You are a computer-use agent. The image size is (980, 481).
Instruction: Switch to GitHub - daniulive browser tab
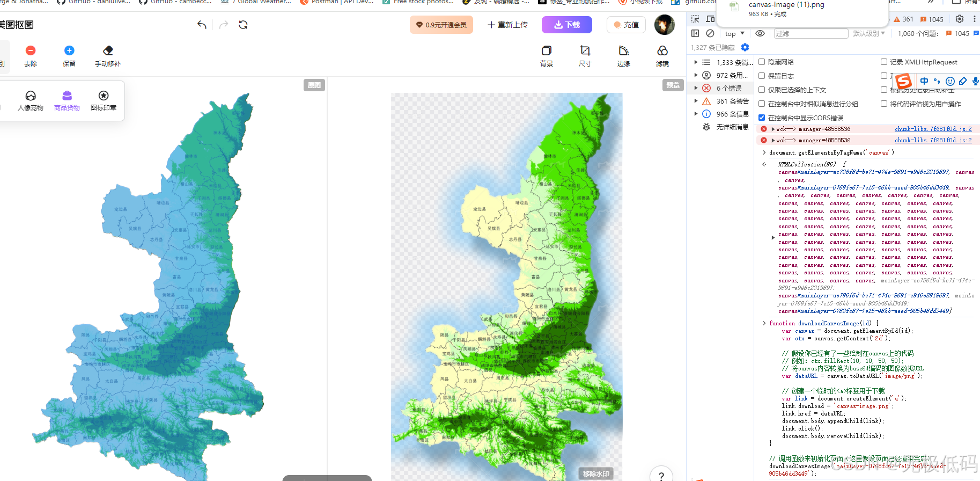click(x=94, y=3)
